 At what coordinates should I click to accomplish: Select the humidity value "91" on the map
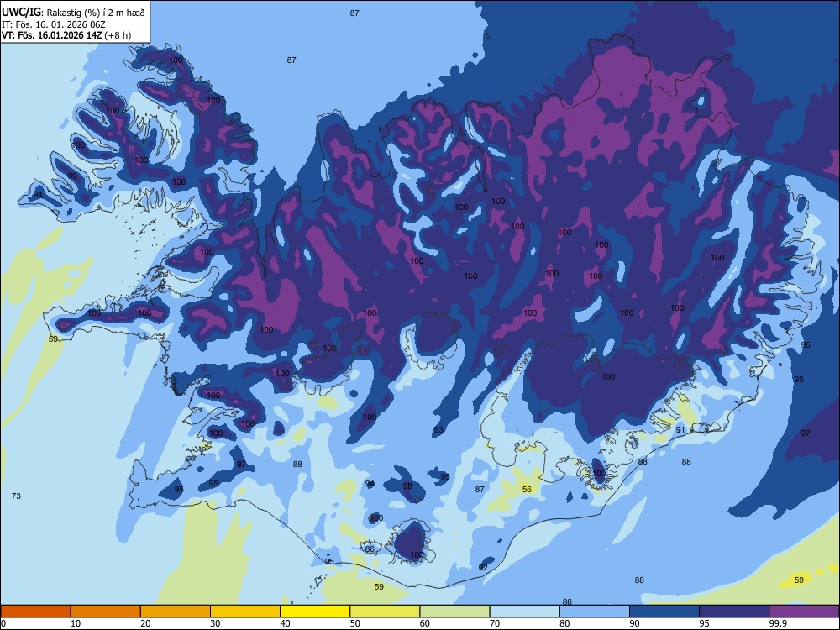[x=680, y=429]
